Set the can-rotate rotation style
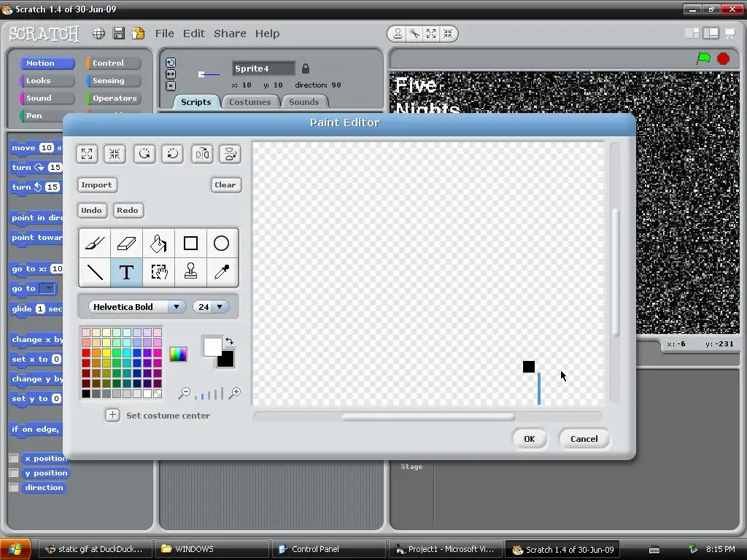Screen dimensions: 747x560 (171, 63)
